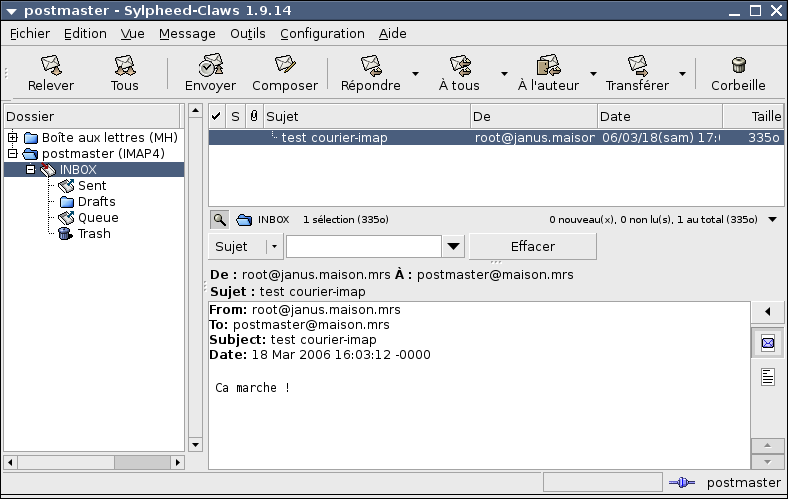Open the Aide menu
The height and width of the screenshot is (499, 788).
392,34
